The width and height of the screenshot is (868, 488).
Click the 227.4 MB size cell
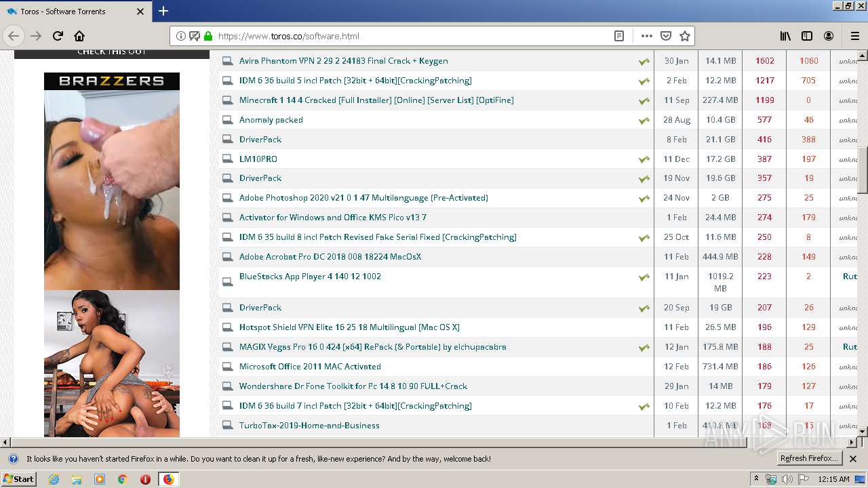pyautogui.click(x=720, y=100)
